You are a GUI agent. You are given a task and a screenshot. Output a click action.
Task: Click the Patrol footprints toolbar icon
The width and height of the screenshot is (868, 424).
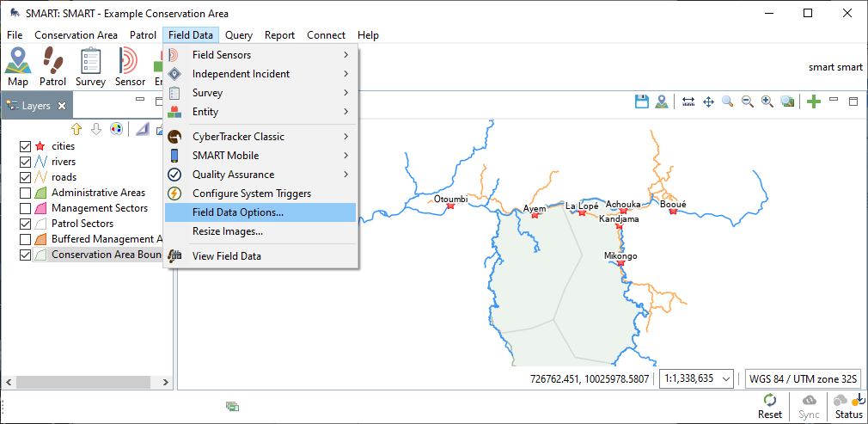pyautogui.click(x=52, y=65)
